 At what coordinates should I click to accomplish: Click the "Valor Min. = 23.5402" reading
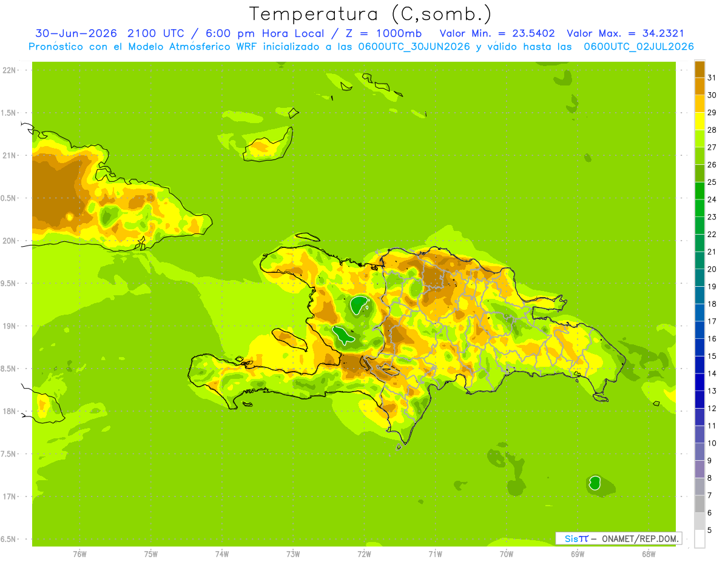tap(497, 33)
